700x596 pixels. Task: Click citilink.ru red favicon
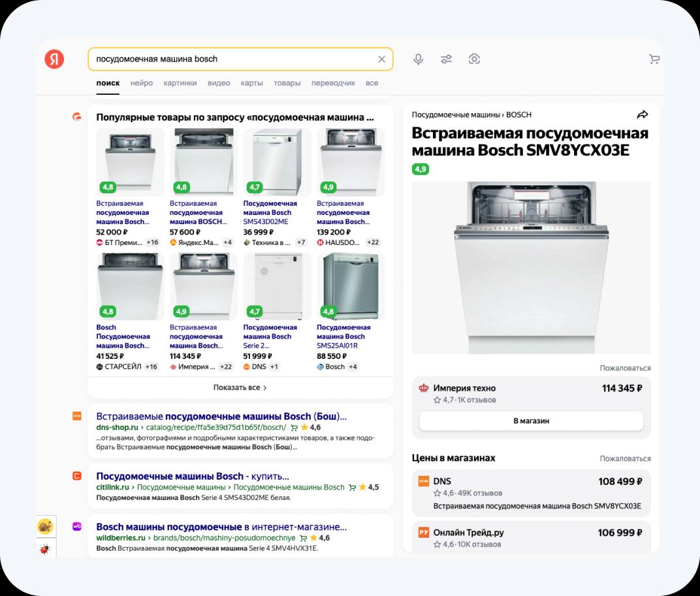[77, 476]
